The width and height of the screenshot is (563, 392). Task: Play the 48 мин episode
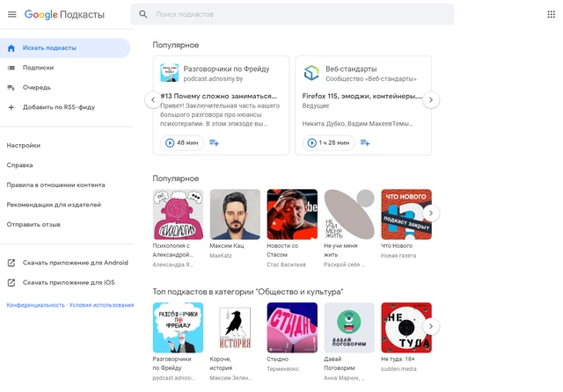click(180, 142)
